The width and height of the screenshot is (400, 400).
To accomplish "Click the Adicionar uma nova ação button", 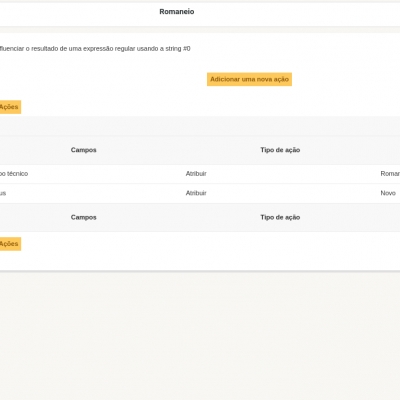I will pos(249,79).
